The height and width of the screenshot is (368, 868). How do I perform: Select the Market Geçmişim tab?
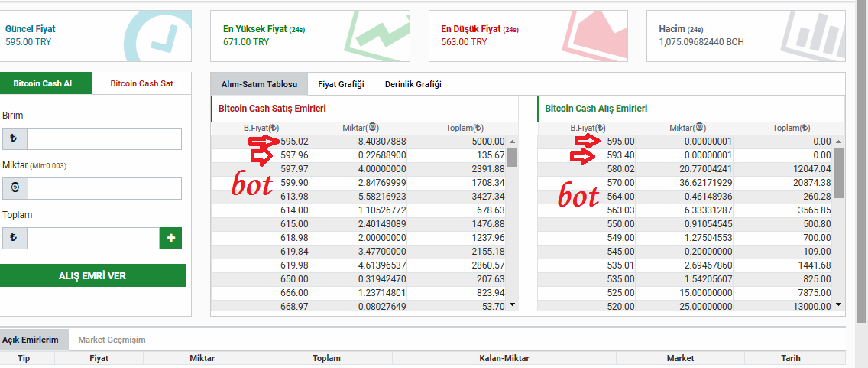[x=112, y=340]
